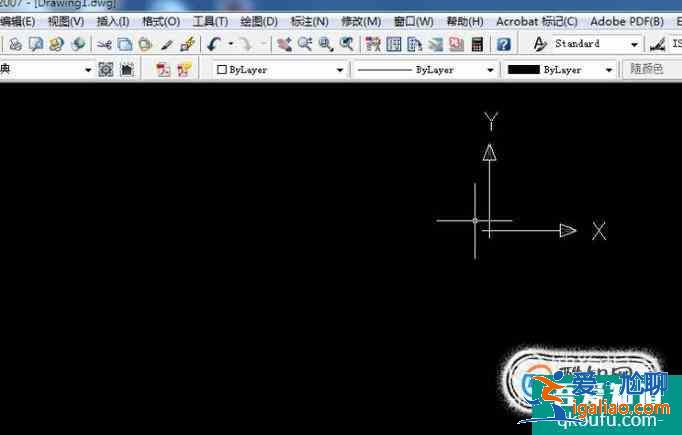This screenshot has height=435, width=682.
Task: Open the Text Style 'A' icon
Action: (x=539, y=44)
